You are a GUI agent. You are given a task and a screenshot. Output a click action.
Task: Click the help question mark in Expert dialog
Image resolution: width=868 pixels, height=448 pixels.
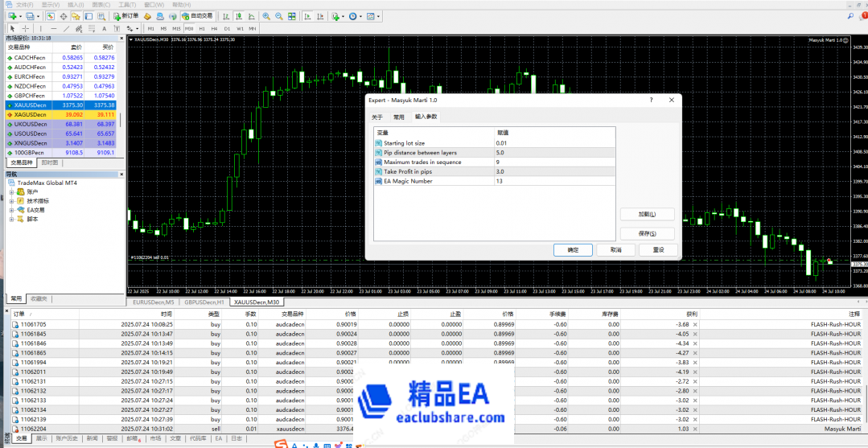click(x=651, y=100)
